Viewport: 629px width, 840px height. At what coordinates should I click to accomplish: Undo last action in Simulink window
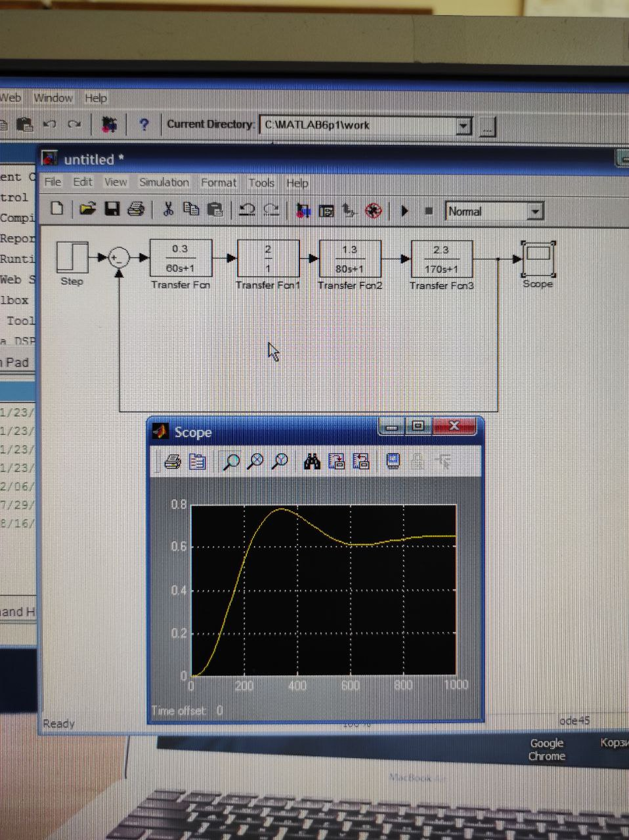pos(247,210)
